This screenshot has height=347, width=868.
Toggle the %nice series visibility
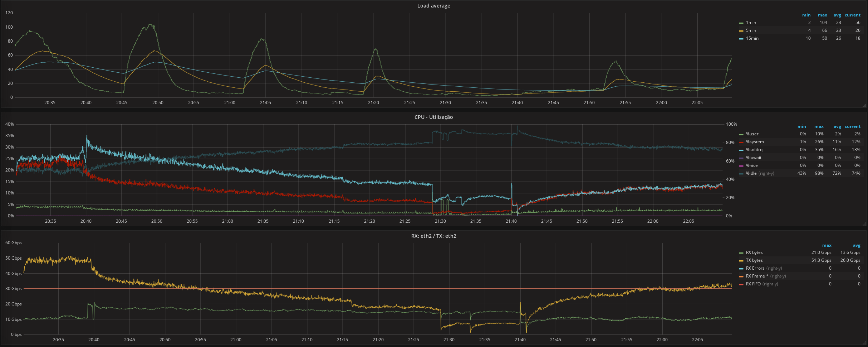coord(752,165)
